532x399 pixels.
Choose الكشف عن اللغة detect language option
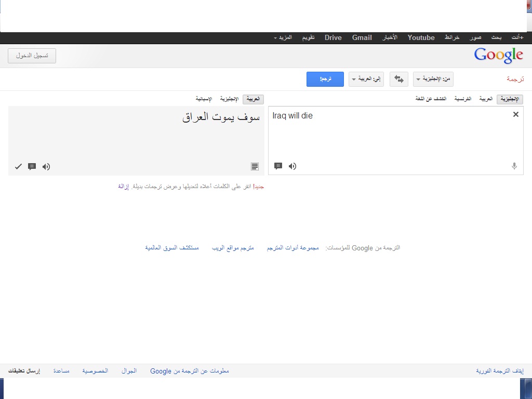click(431, 99)
